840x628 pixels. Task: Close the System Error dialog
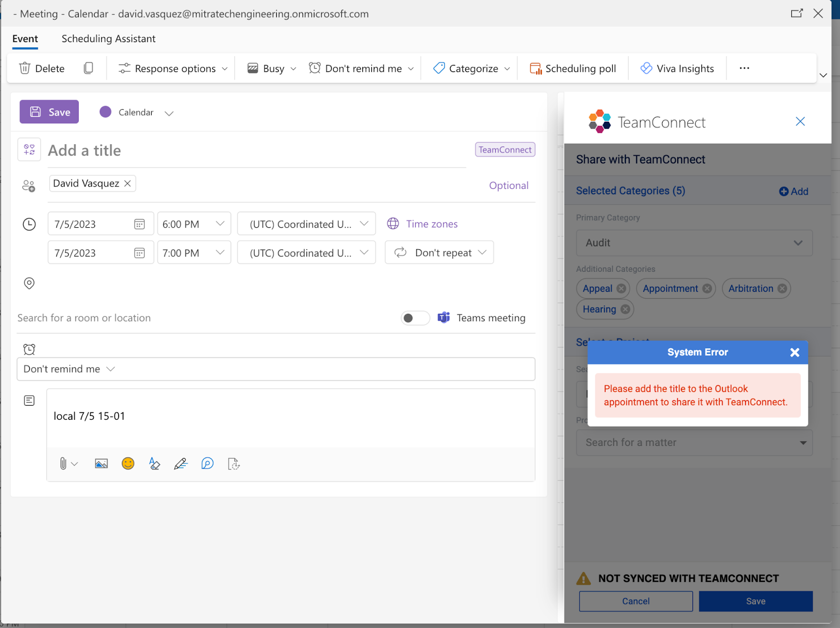(795, 353)
